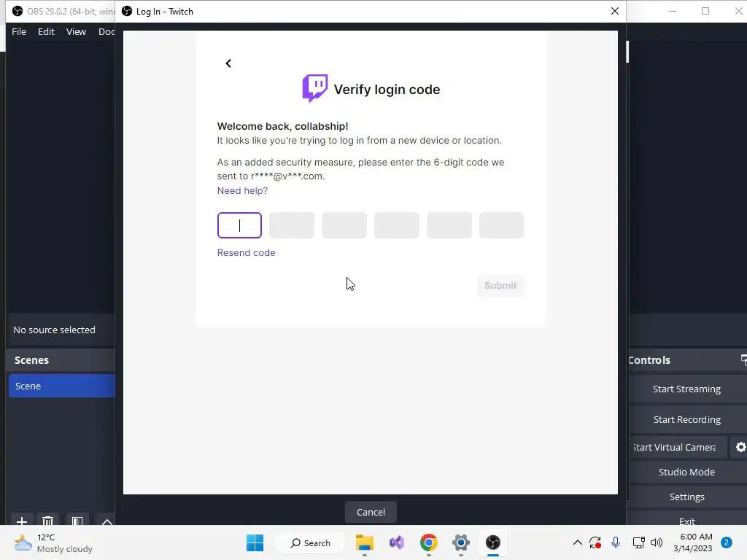
Task: Go back using the left chevron arrow
Action: point(228,63)
